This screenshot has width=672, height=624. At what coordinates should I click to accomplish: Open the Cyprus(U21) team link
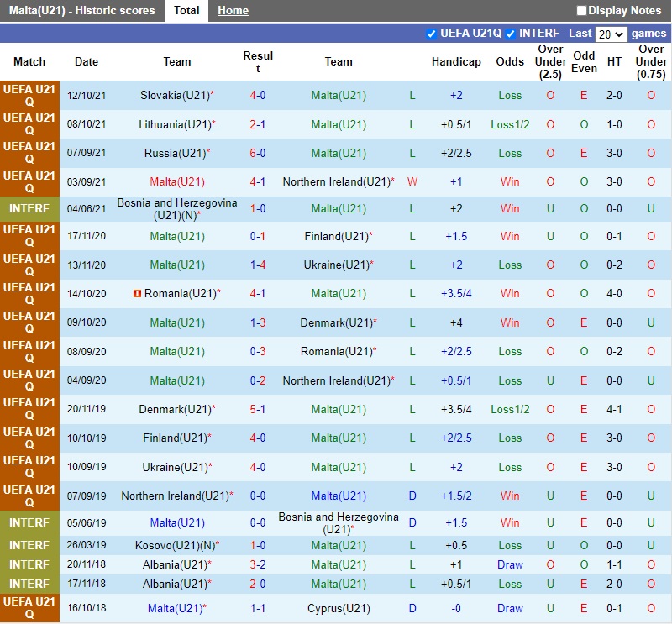[339, 608]
